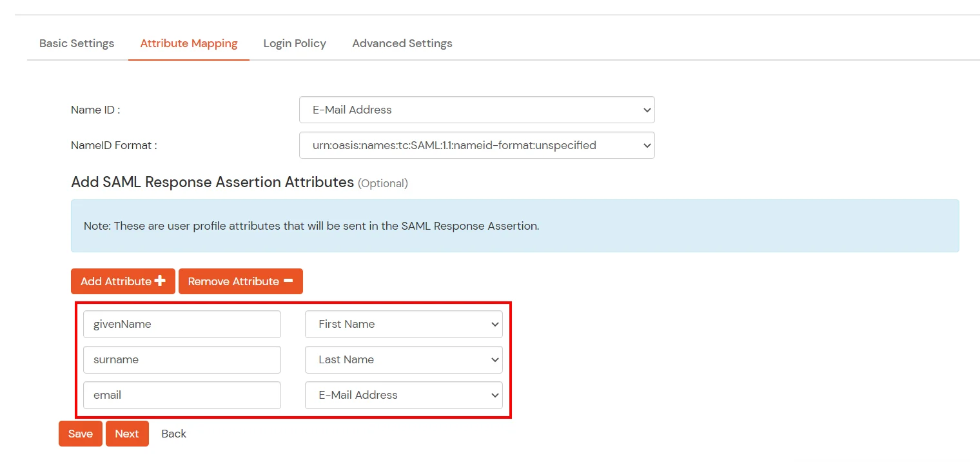Switch to the Basic Settings tab
The image size is (980, 462).
[77, 43]
